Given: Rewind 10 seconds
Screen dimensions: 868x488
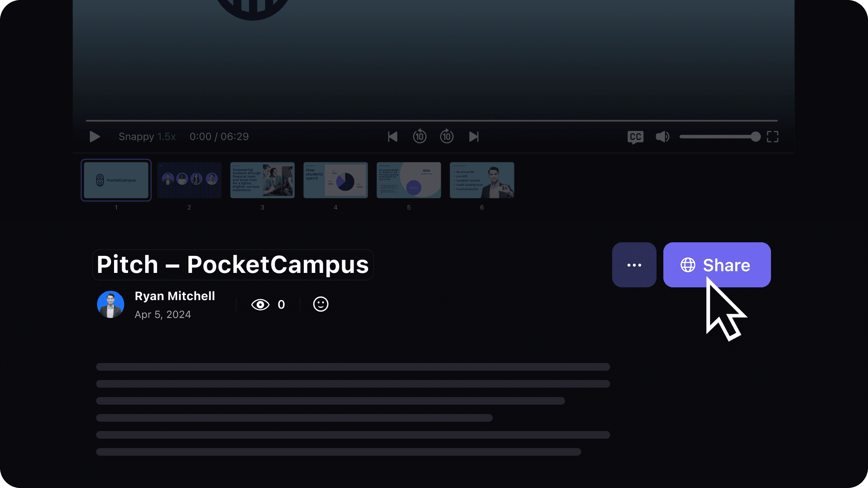Looking at the screenshot, I should [420, 136].
